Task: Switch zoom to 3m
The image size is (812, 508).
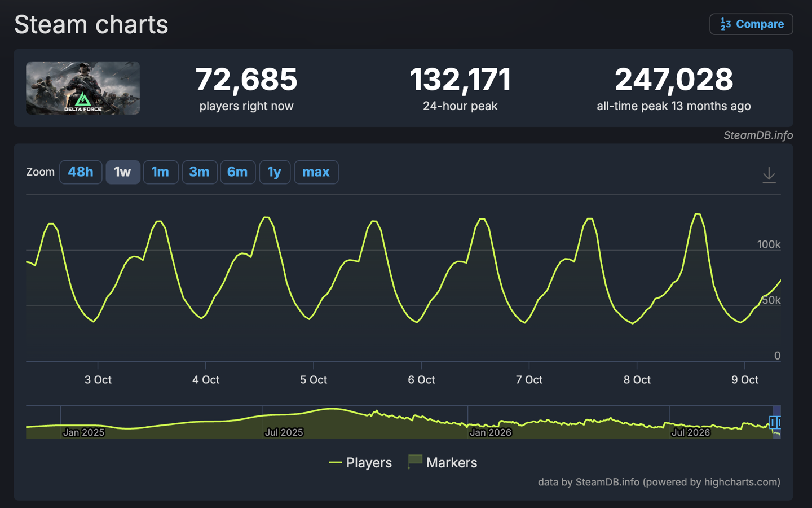Action: pyautogui.click(x=200, y=172)
